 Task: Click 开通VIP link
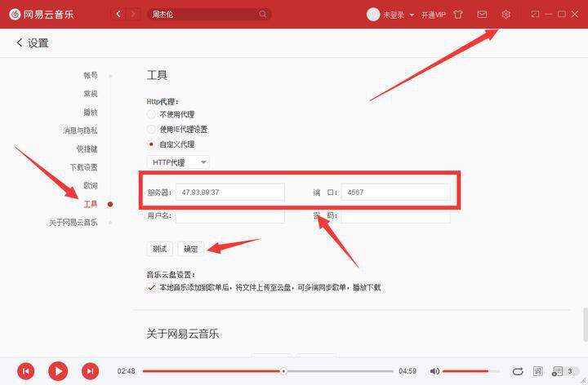pyautogui.click(x=433, y=15)
